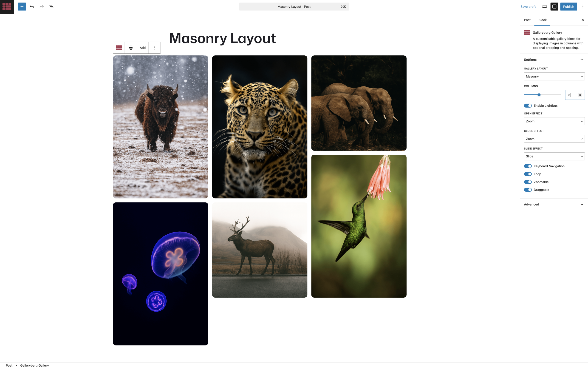The image size is (588, 367).
Task: Expand the Advanced section
Action: click(x=554, y=204)
